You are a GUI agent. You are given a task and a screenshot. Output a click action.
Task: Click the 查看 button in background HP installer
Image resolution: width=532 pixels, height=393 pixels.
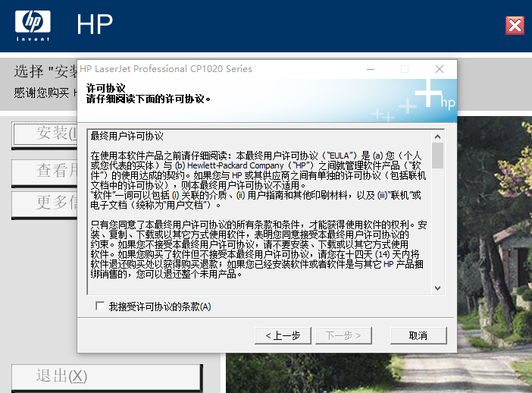45,172
